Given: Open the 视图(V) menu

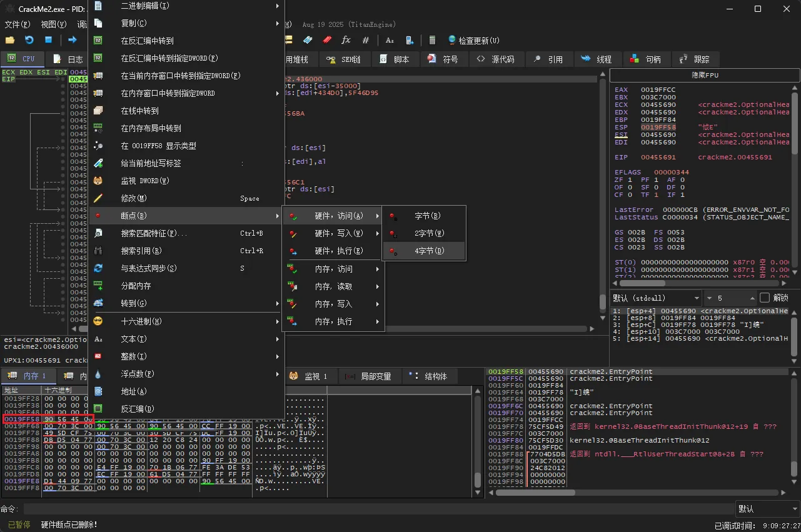Looking at the screenshot, I should [54, 24].
